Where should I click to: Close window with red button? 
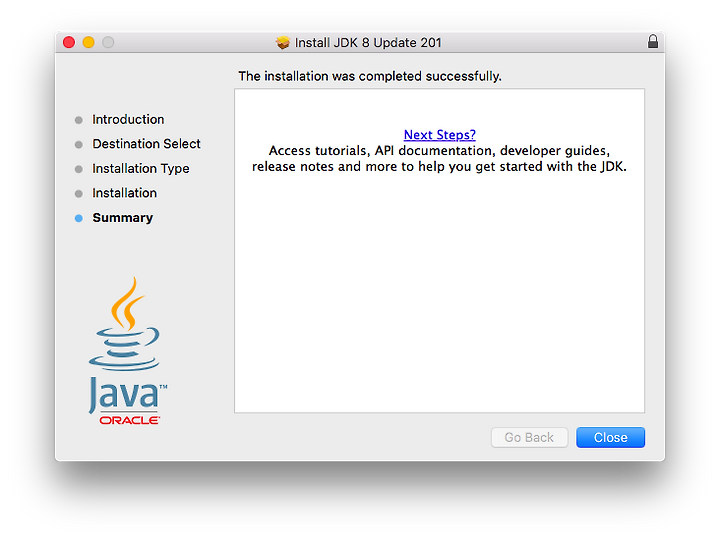click(x=69, y=42)
